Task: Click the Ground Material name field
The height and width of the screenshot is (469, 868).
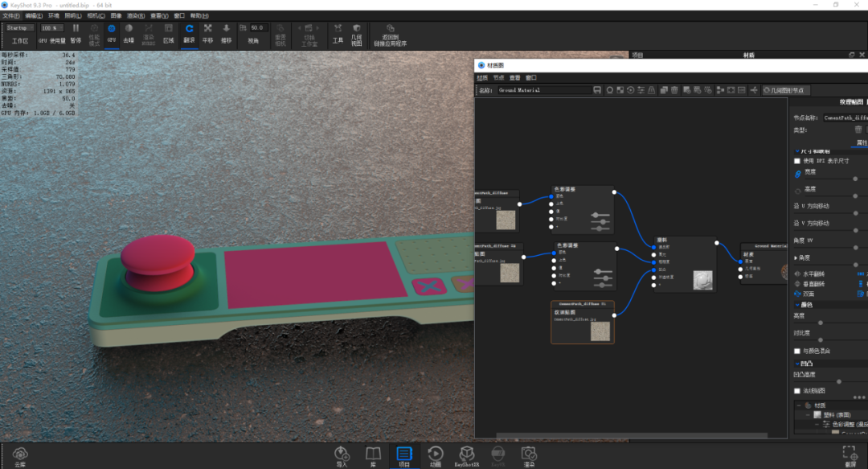Action: pyautogui.click(x=543, y=90)
